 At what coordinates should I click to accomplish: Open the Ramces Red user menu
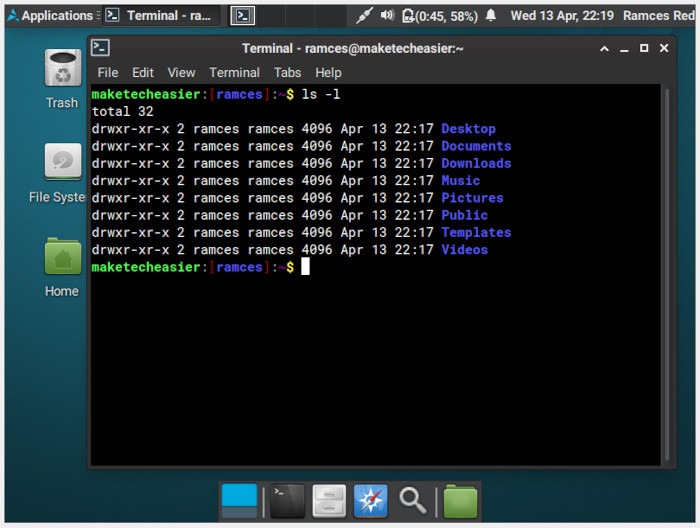pos(658,16)
